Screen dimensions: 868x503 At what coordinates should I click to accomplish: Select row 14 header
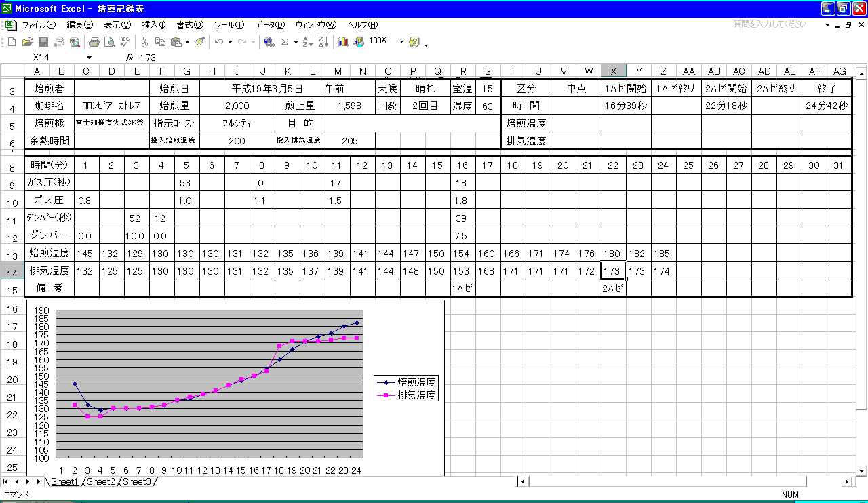12,273
